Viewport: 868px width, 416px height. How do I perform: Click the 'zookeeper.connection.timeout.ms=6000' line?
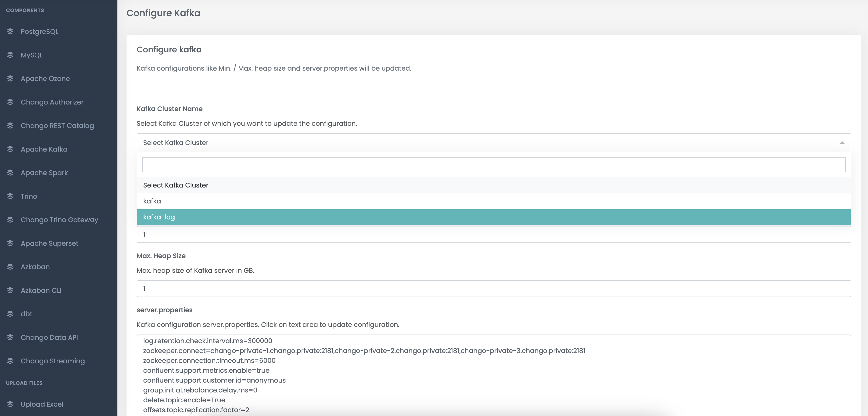coord(209,360)
